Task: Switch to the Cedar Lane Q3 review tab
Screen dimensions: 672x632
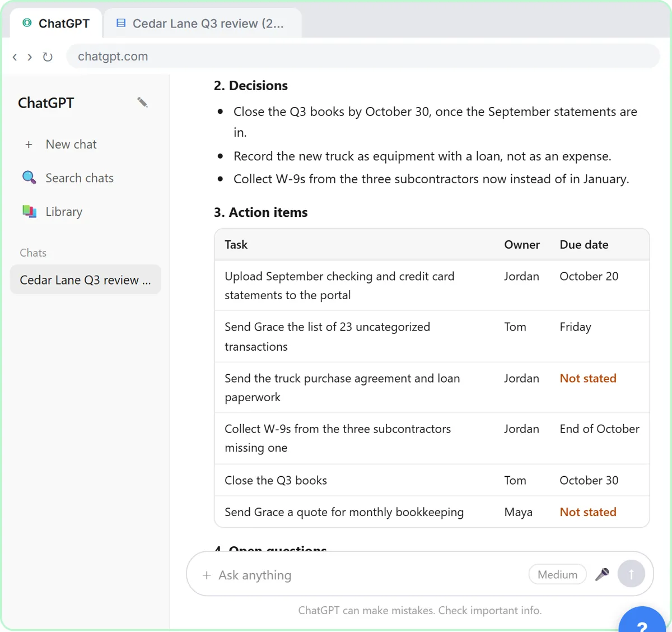Action: pyautogui.click(x=203, y=23)
